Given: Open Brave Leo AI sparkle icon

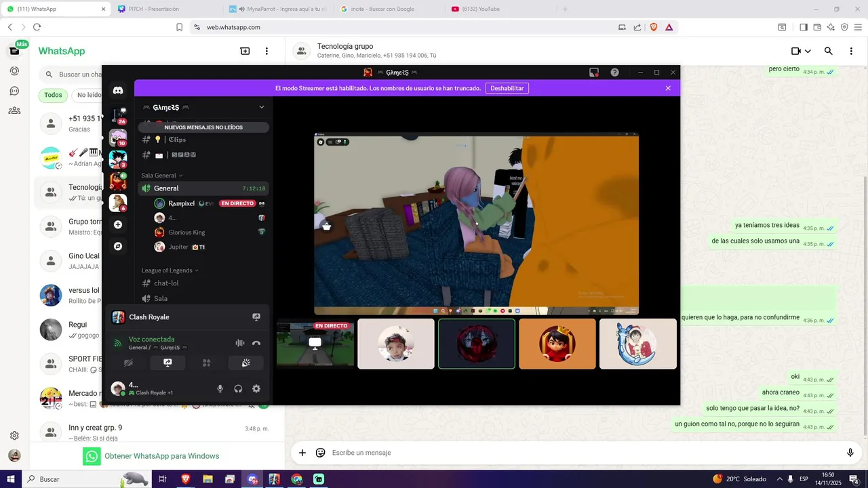Looking at the screenshot, I should pos(831,27).
